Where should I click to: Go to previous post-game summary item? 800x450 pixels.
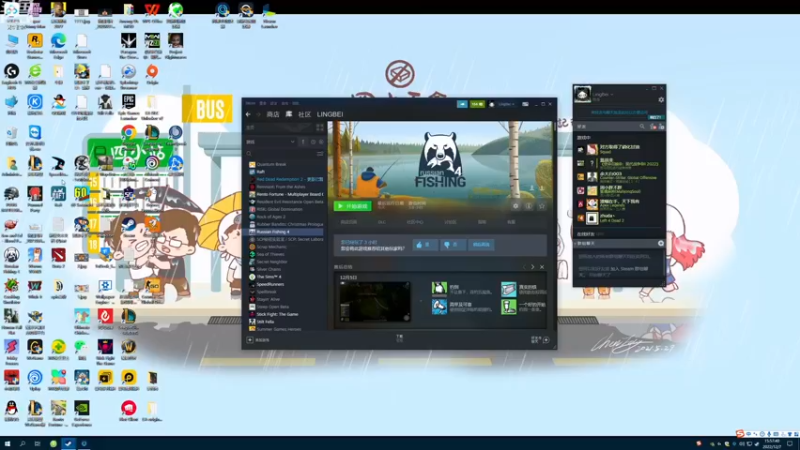click(524, 267)
